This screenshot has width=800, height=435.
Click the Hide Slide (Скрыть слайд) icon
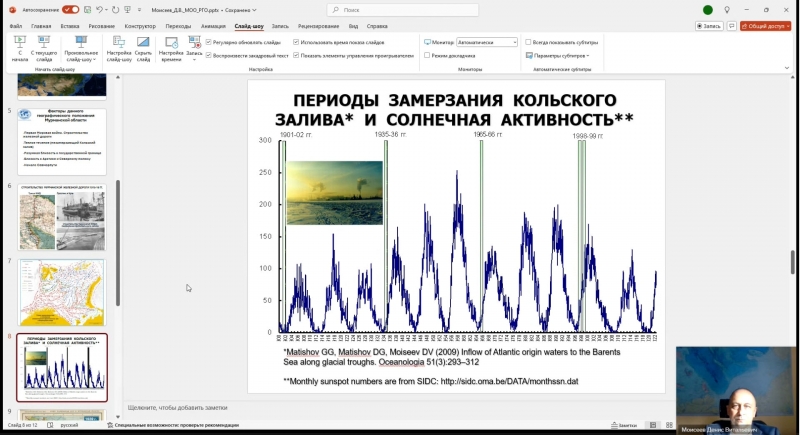point(144,48)
